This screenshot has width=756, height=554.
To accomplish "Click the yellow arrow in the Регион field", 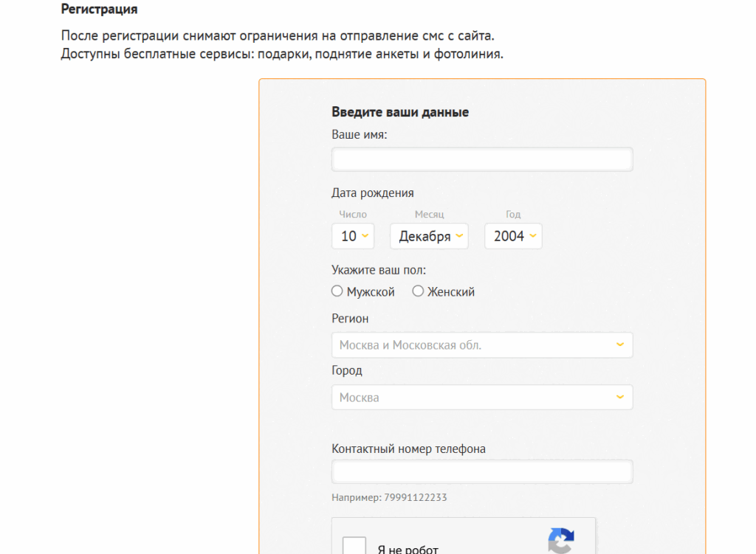I will (x=620, y=344).
